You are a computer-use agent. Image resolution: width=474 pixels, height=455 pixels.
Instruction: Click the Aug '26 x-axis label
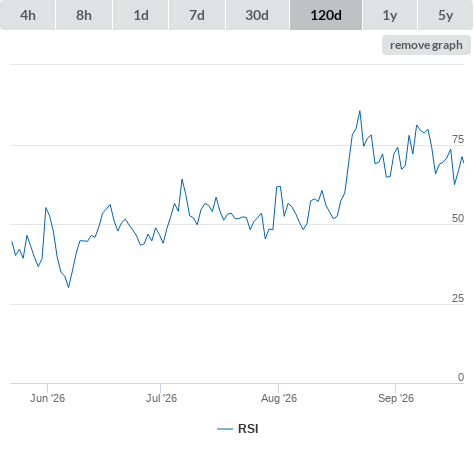[x=279, y=398]
